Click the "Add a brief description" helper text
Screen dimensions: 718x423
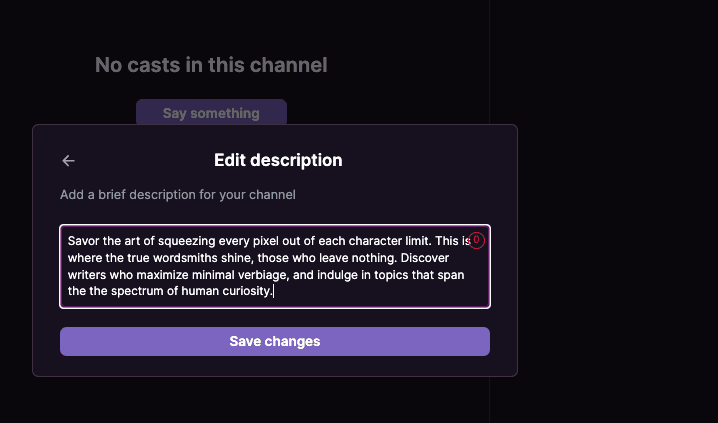(178, 195)
